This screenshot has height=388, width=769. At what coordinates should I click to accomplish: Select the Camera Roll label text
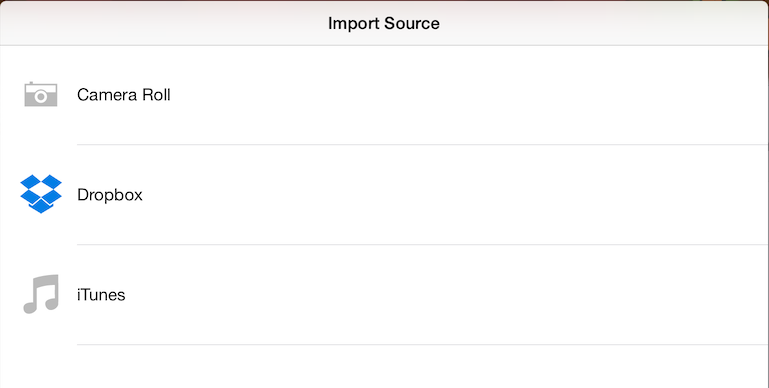tap(124, 95)
